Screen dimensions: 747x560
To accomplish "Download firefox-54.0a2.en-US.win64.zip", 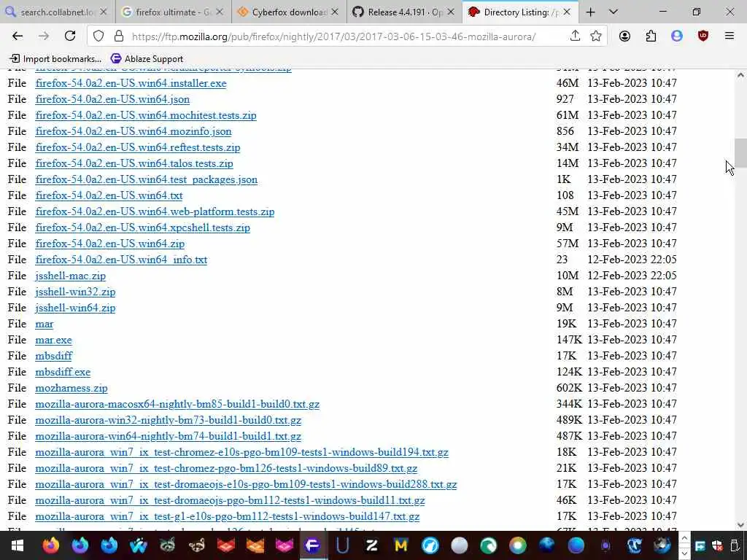I will 110,244.
